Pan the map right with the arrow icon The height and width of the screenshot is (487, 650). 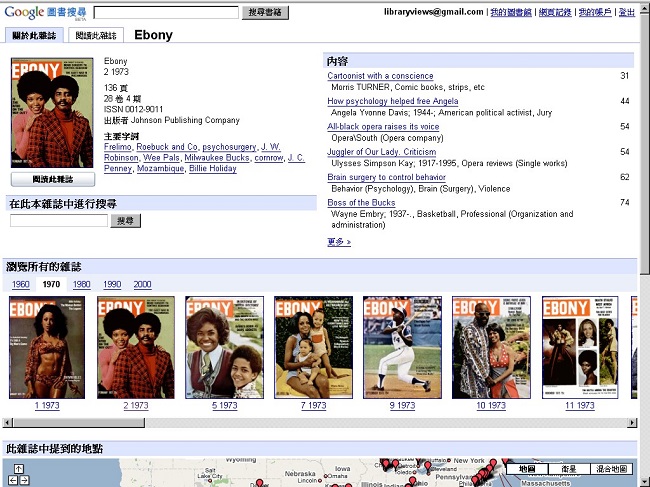tap(24, 480)
